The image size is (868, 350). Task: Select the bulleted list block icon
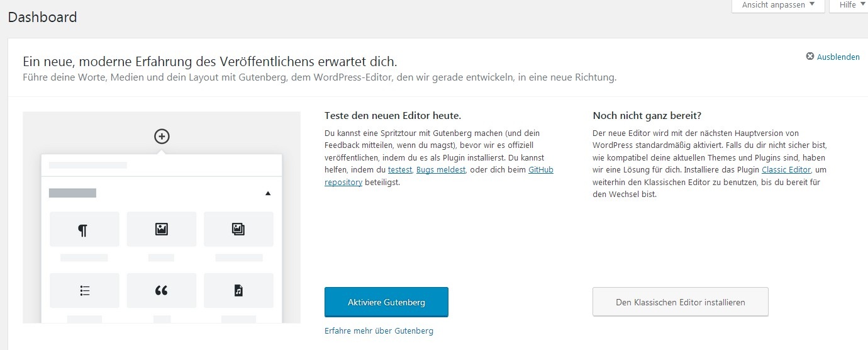click(85, 290)
